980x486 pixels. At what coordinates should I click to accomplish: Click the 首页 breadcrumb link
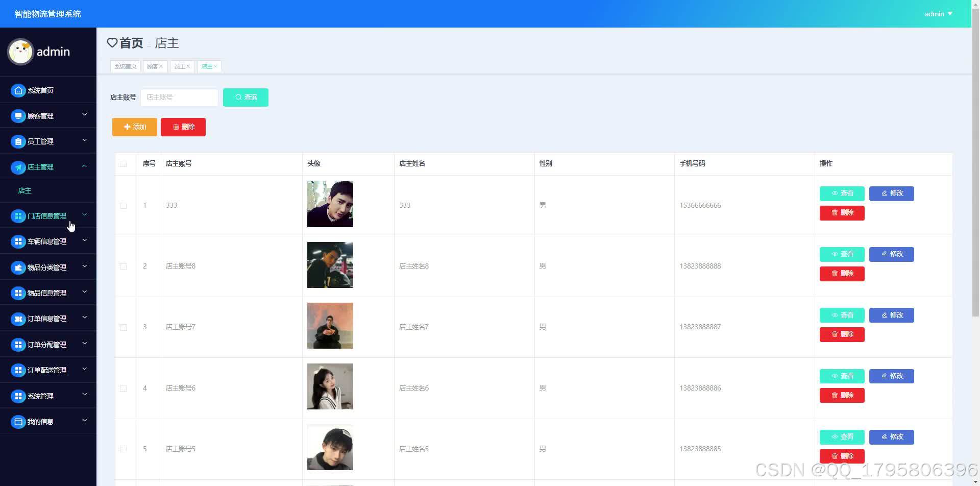pyautogui.click(x=131, y=43)
